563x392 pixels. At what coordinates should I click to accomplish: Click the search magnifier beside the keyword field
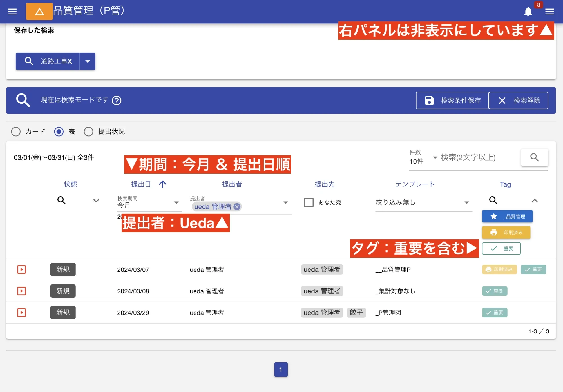click(534, 158)
